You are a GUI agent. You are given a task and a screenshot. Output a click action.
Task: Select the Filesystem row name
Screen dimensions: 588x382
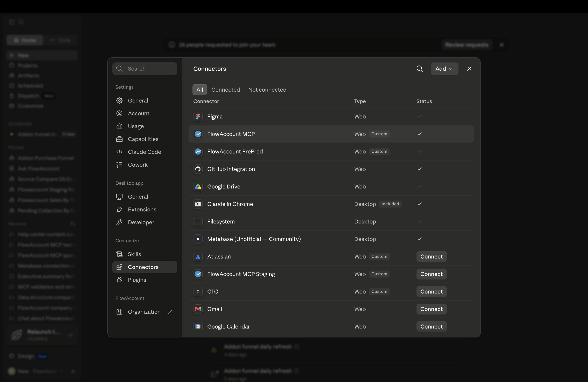tap(221, 222)
